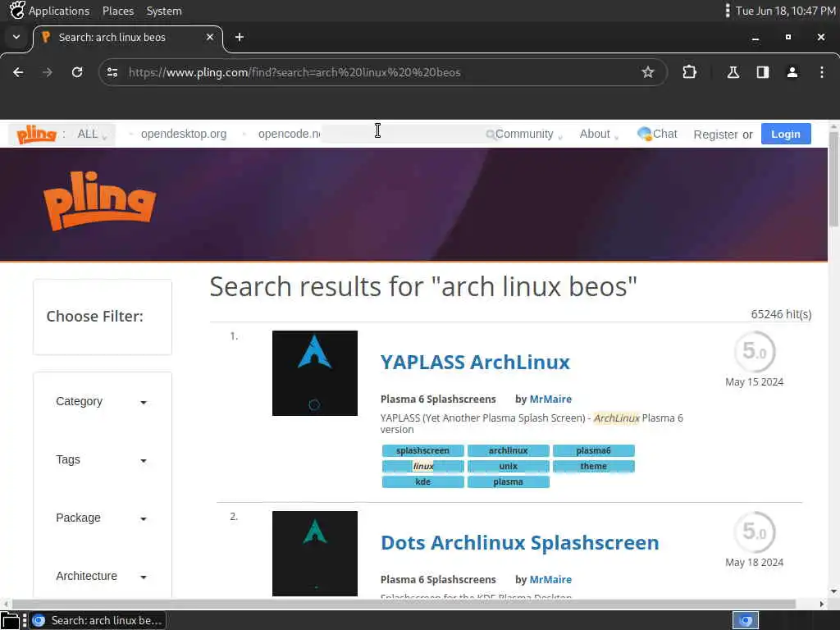Click the small pling logo in navbar
Image resolution: width=840 pixels, height=630 pixels.
point(36,134)
